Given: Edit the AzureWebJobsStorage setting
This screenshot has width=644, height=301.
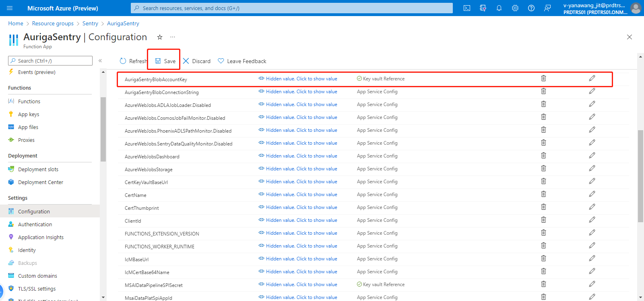Looking at the screenshot, I should point(592,168).
